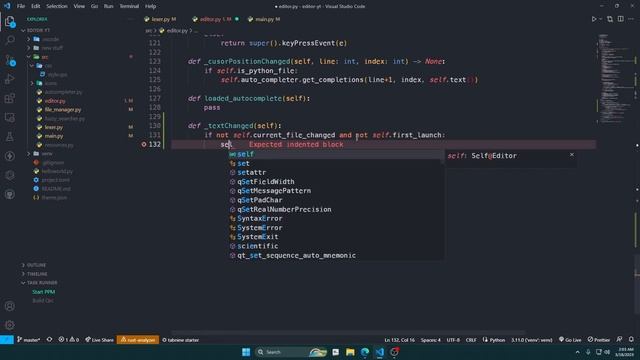Open the Terminal menu
Viewport: 640px width, 360px height.
coord(129,6)
